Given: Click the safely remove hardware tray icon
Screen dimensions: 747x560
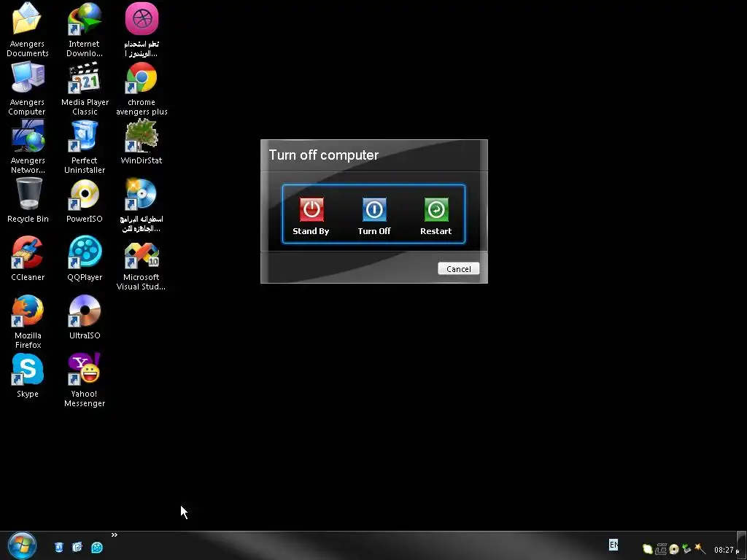Looking at the screenshot, I should [x=686, y=549].
